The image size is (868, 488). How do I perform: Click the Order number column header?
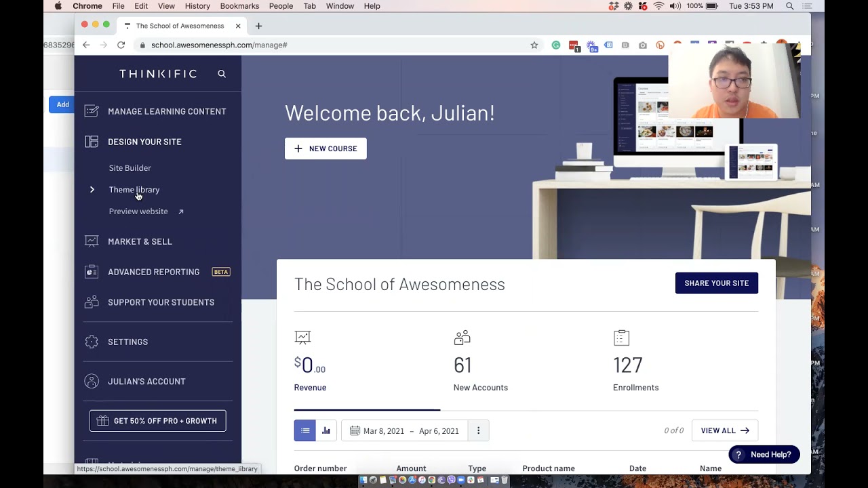coord(321,468)
